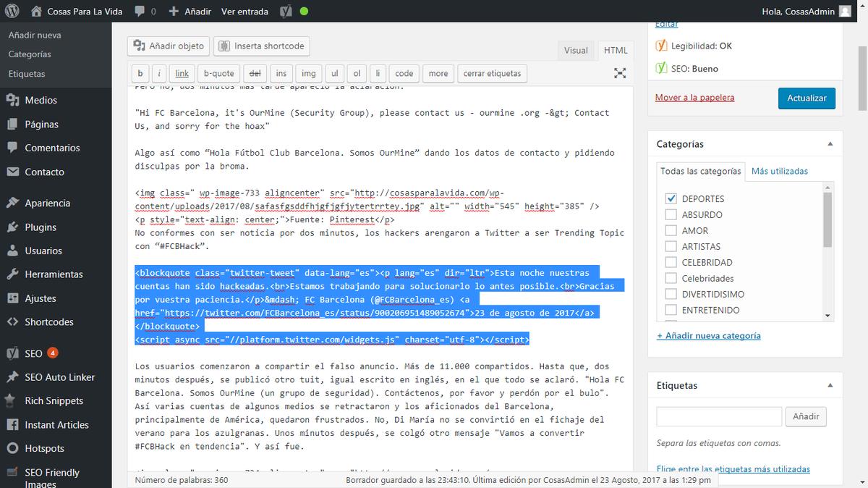
Task: Open the Añadir new content menu
Action: click(x=190, y=11)
